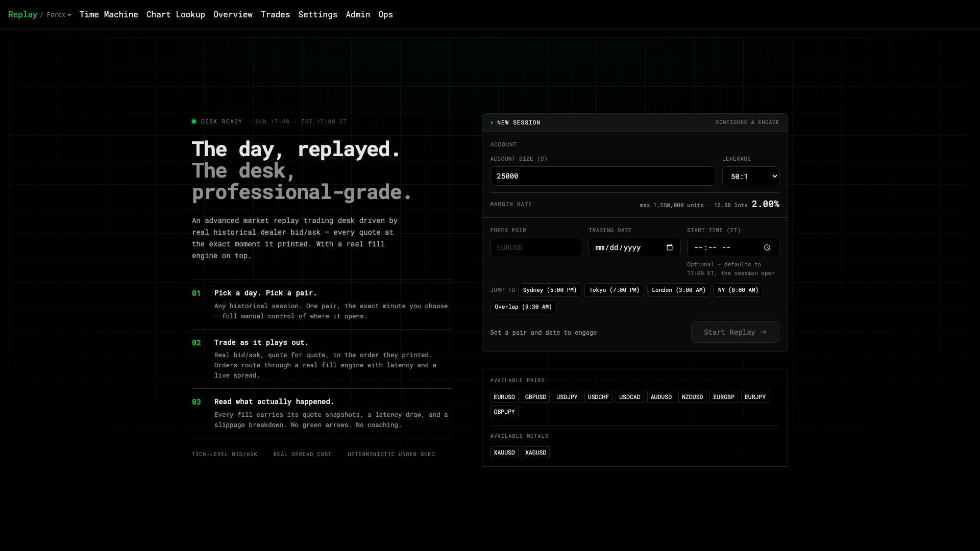Click the Start Replay button
Viewport: 980px width, 551px height.
coord(735,332)
